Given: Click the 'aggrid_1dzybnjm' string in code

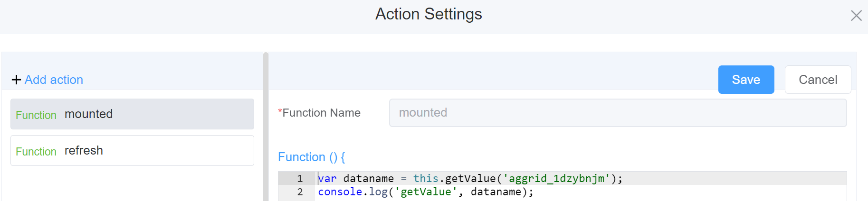Looking at the screenshot, I should 556,179.
